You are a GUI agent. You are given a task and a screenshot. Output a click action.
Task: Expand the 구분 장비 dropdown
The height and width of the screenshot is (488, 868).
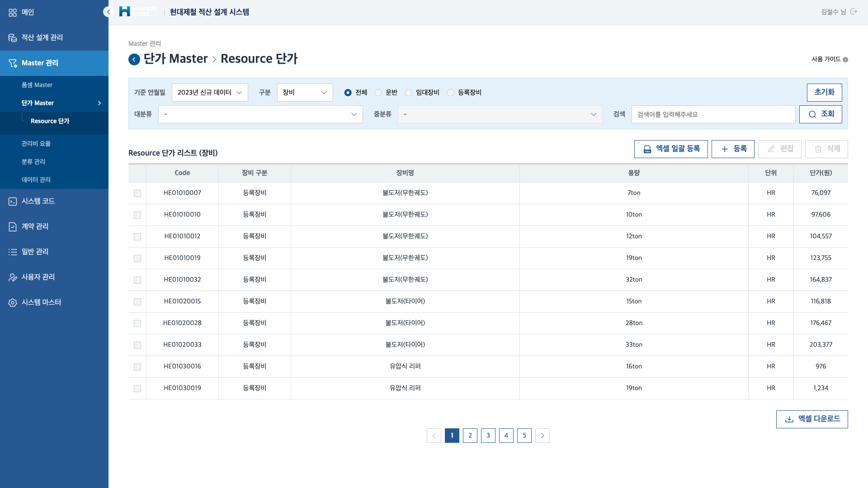[305, 93]
